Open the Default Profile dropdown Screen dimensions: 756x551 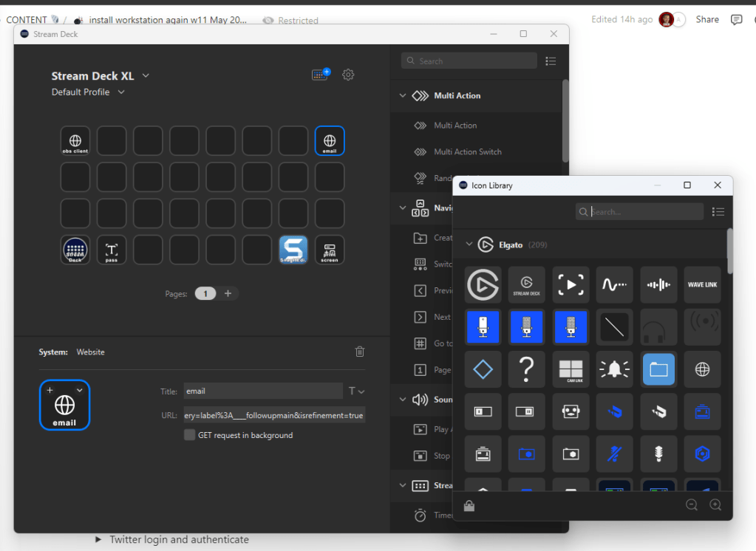[121, 92]
